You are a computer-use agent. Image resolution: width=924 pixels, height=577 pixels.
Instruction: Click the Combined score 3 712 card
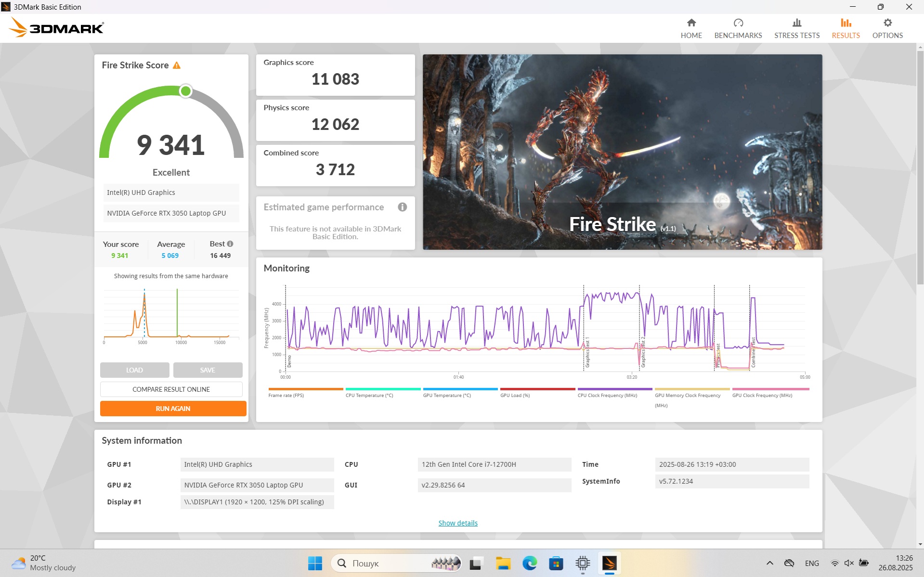(335, 165)
